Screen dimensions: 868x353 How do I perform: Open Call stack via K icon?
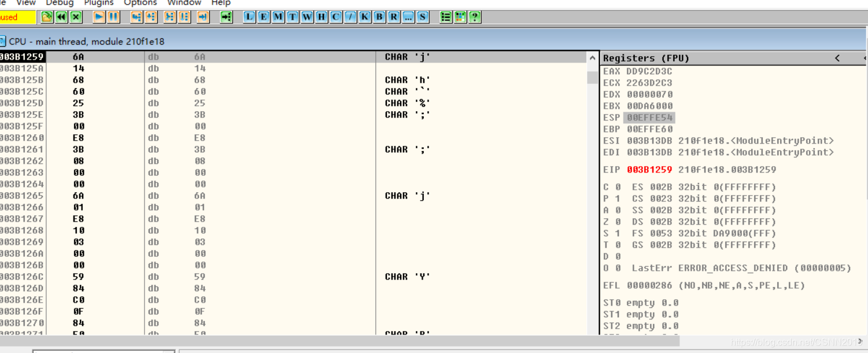point(365,17)
